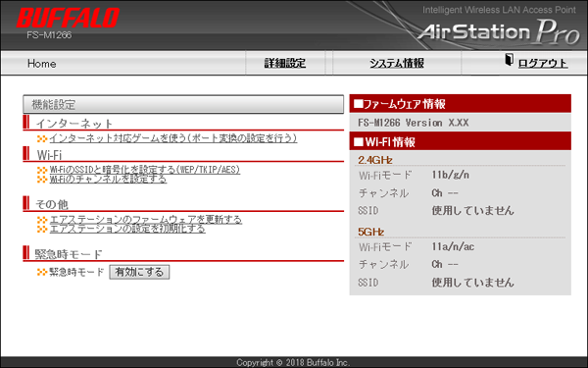Click the その他 section heading
588x368 pixels.
click(x=52, y=204)
